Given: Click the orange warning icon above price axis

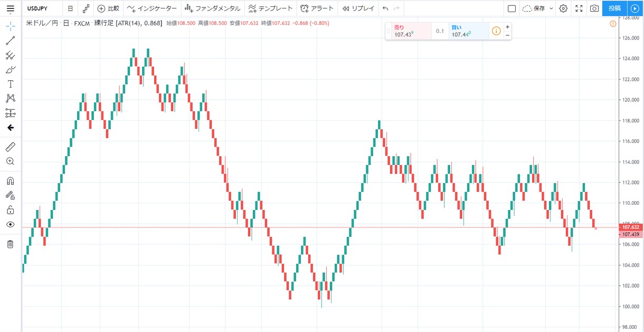Looking at the screenshot, I should point(613,24).
